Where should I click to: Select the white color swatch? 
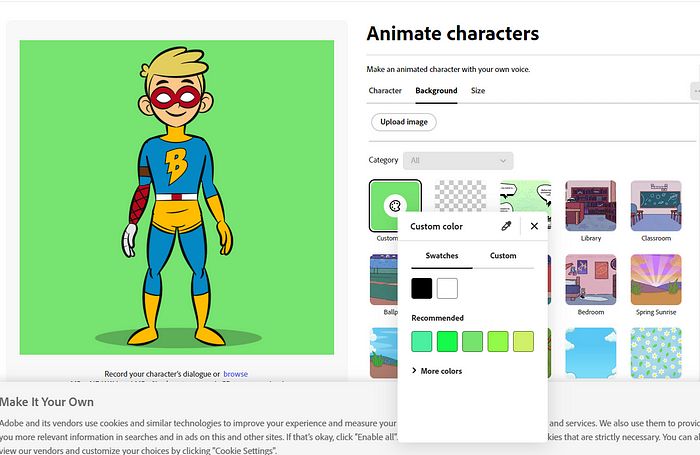point(447,289)
